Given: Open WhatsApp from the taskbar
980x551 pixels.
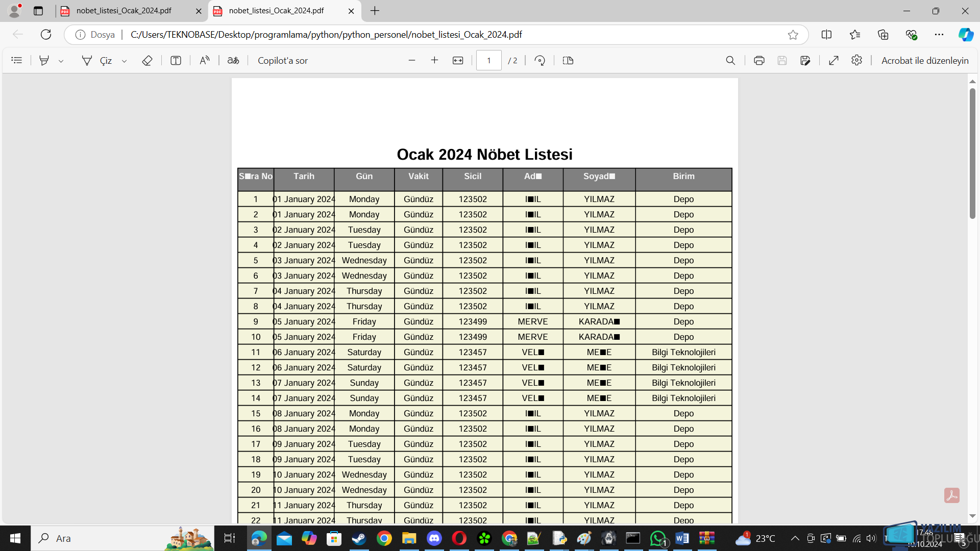Looking at the screenshot, I should tap(658, 538).
